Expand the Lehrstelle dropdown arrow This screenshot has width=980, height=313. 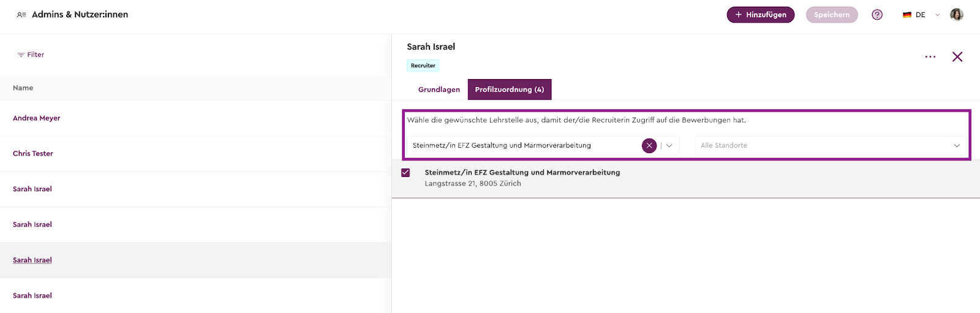coord(669,146)
